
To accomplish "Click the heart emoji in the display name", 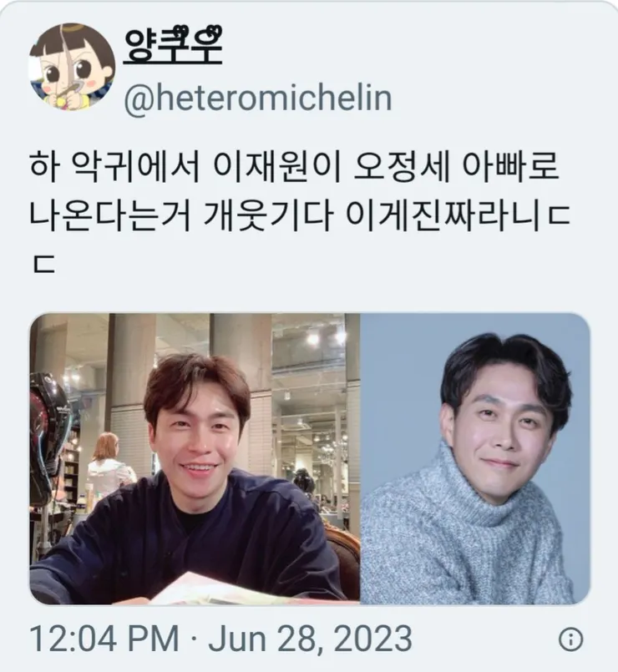I will (213, 33).
